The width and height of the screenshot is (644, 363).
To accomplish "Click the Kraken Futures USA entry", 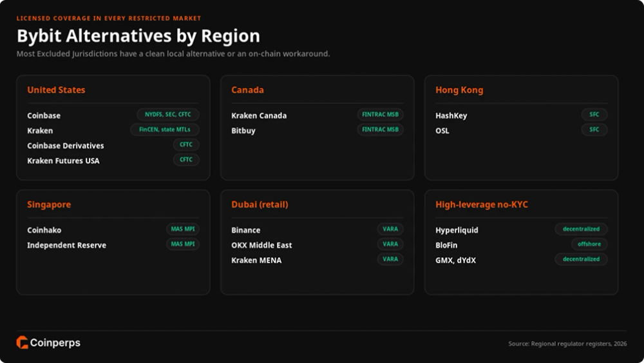I will tap(63, 161).
